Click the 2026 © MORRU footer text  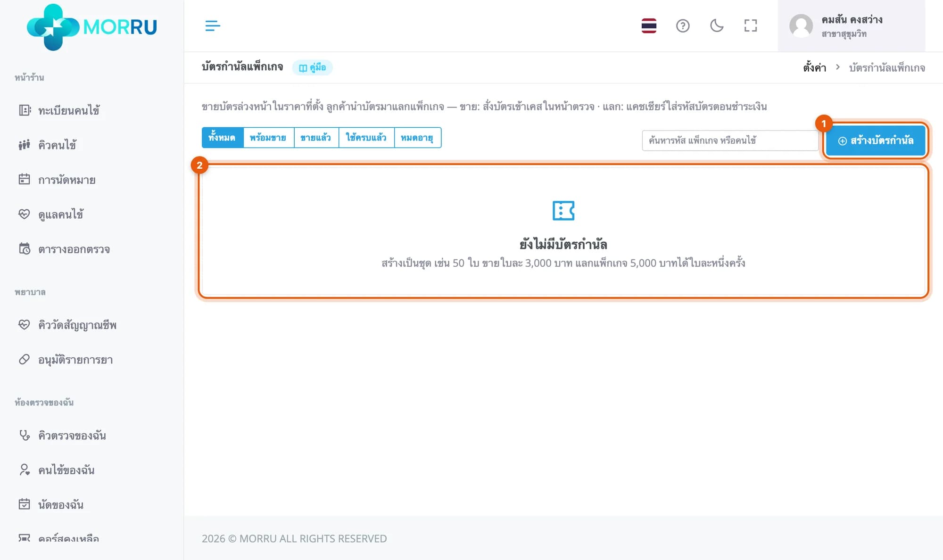coord(294,539)
